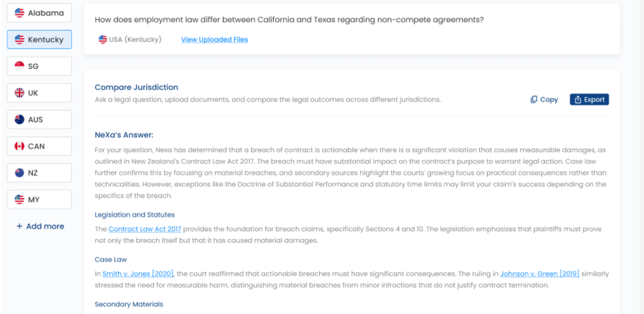The image size is (644, 314).
Task: Select the Kentucky jurisdiction tab
Action: (x=39, y=40)
